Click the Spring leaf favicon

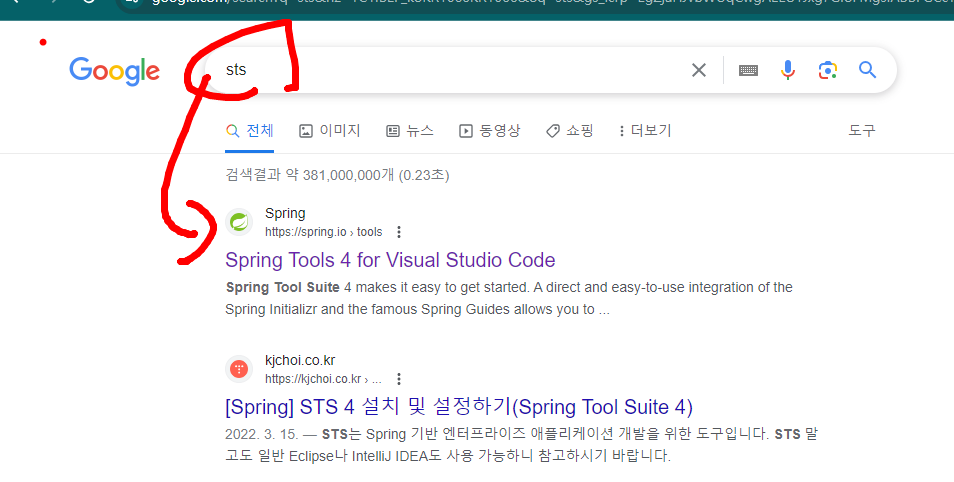pos(239,222)
